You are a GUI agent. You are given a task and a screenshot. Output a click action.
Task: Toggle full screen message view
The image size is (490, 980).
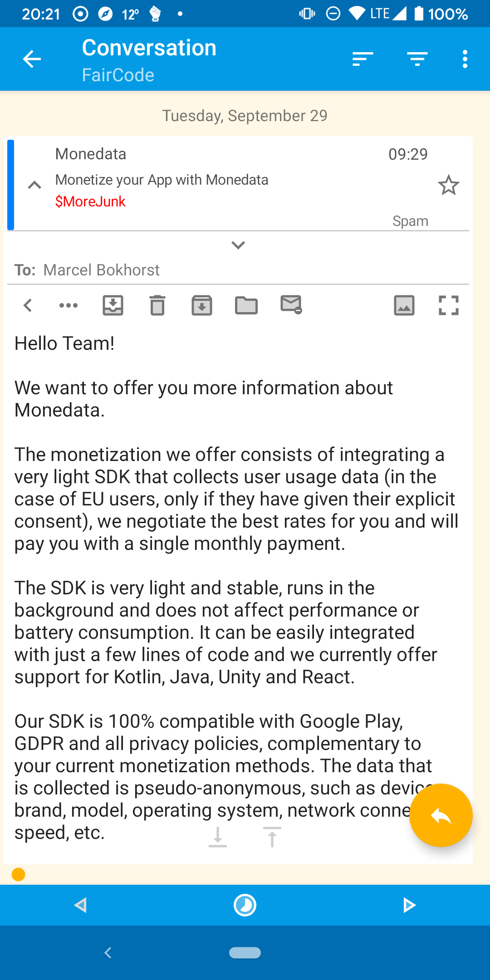click(x=448, y=305)
